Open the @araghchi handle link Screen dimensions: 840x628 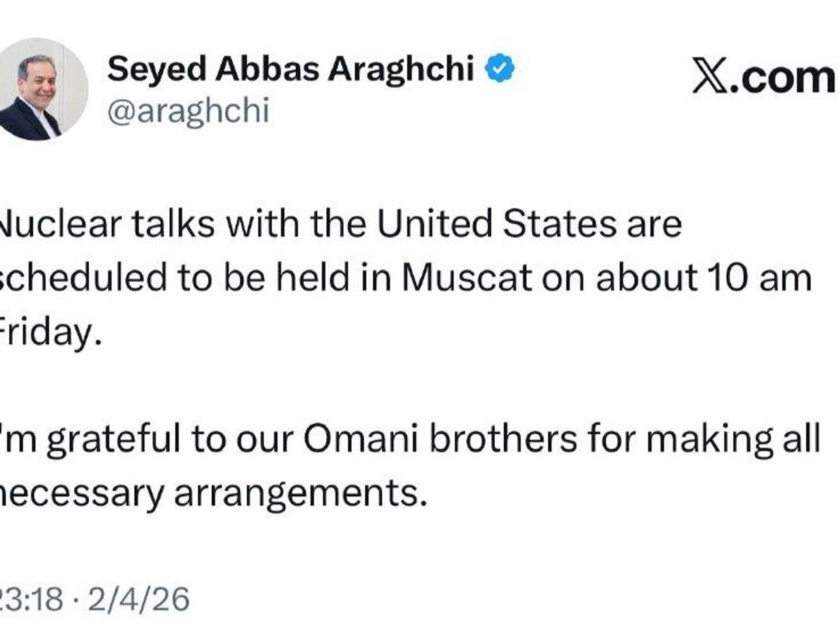(188, 111)
